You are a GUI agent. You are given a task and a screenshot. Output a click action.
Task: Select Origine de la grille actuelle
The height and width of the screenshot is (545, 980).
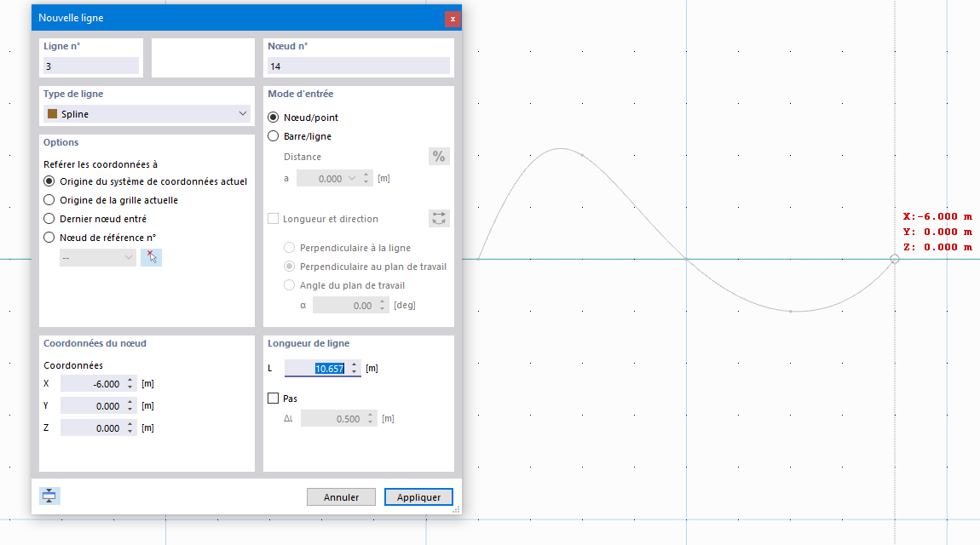(x=49, y=199)
